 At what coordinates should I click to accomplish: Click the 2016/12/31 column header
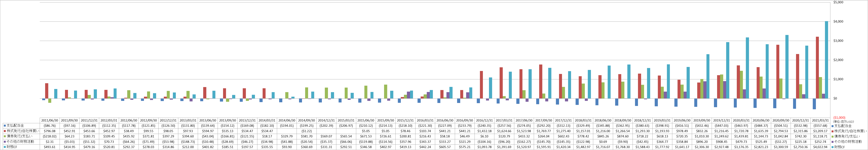point(484,120)
